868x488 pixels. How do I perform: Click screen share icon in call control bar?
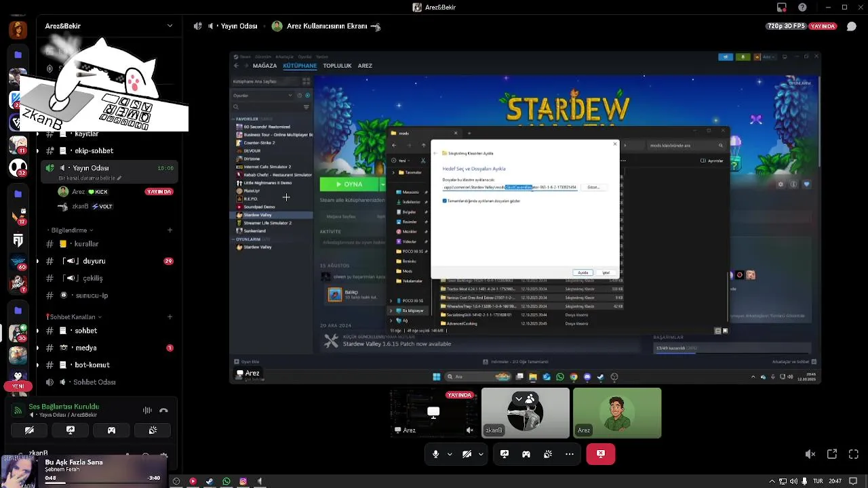(505, 454)
